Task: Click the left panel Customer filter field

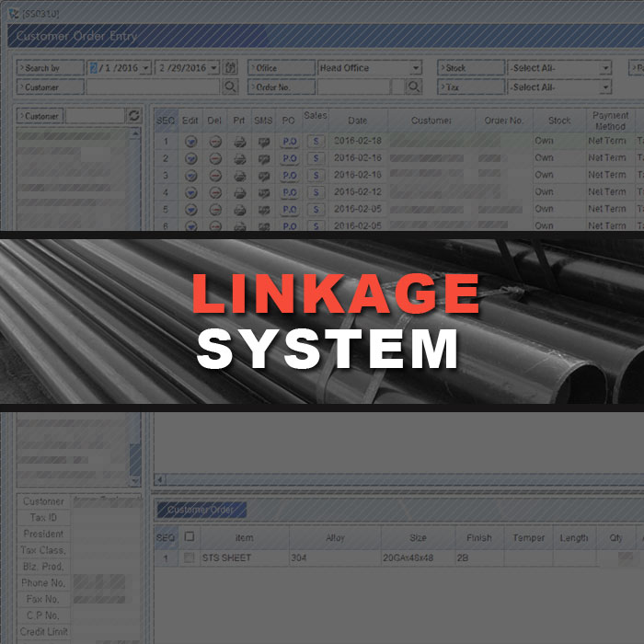Action: tap(95, 116)
